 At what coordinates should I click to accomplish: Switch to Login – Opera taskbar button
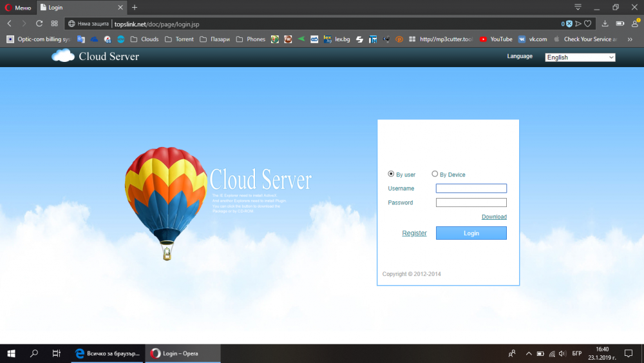183,353
